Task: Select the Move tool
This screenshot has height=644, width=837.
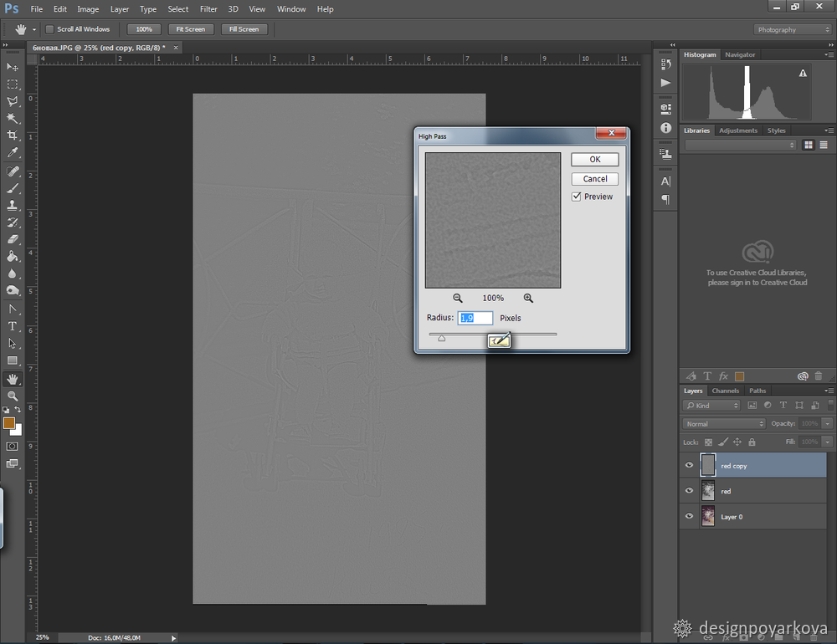Action: click(x=13, y=67)
